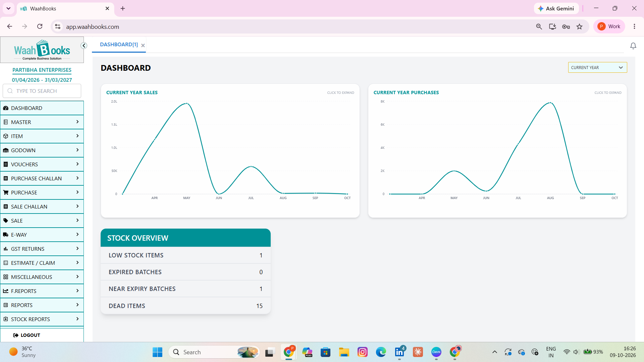The image size is (644, 362).
Task: Open the F.REPORTS menu
Action: click(42, 291)
